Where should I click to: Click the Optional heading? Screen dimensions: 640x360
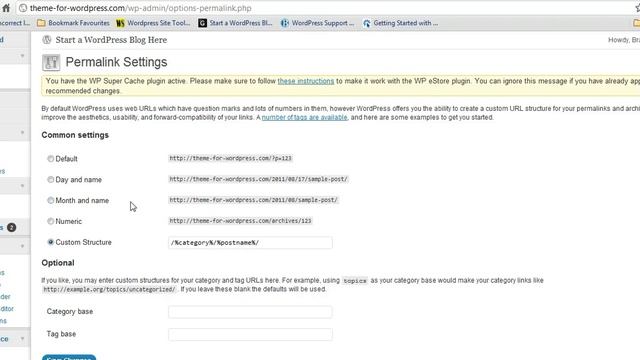[x=58, y=263]
